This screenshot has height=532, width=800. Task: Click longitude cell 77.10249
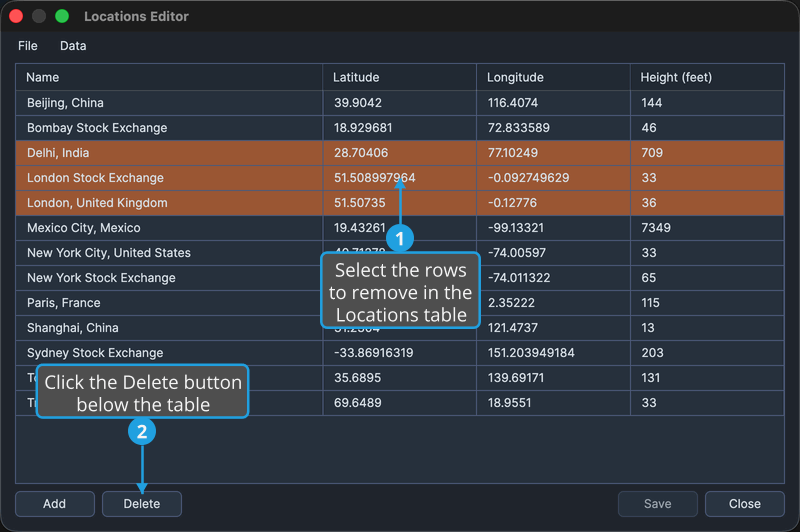point(553,153)
